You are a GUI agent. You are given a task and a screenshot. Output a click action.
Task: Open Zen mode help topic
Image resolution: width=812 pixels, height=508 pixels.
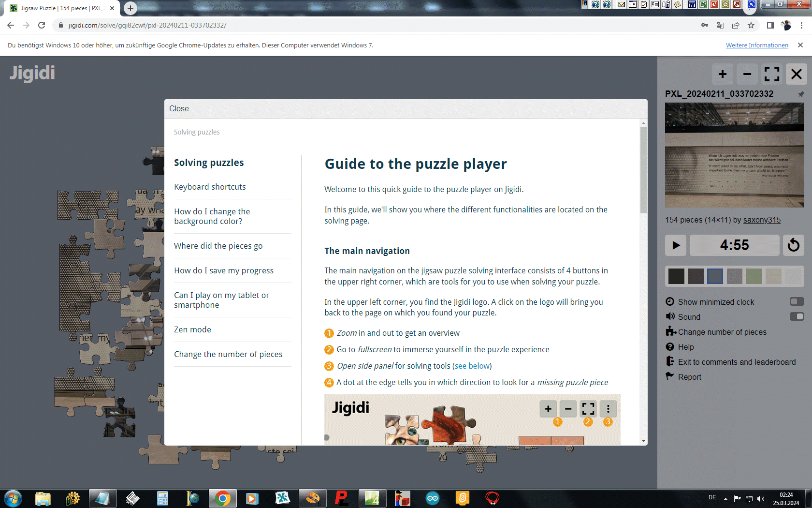[x=192, y=329]
